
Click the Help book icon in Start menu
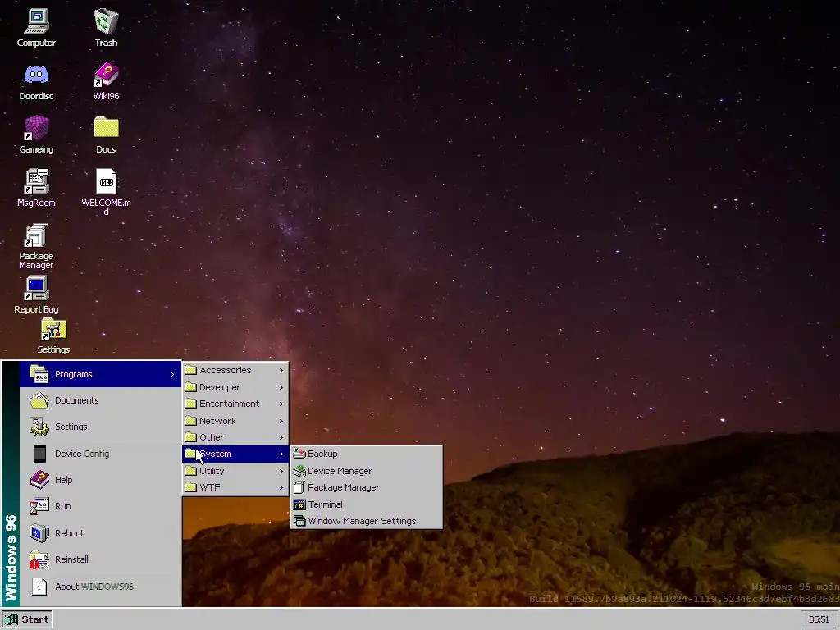(x=39, y=479)
